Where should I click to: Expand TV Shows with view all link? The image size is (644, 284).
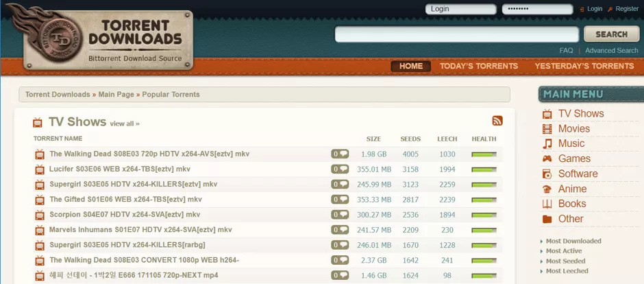point(125,124)
